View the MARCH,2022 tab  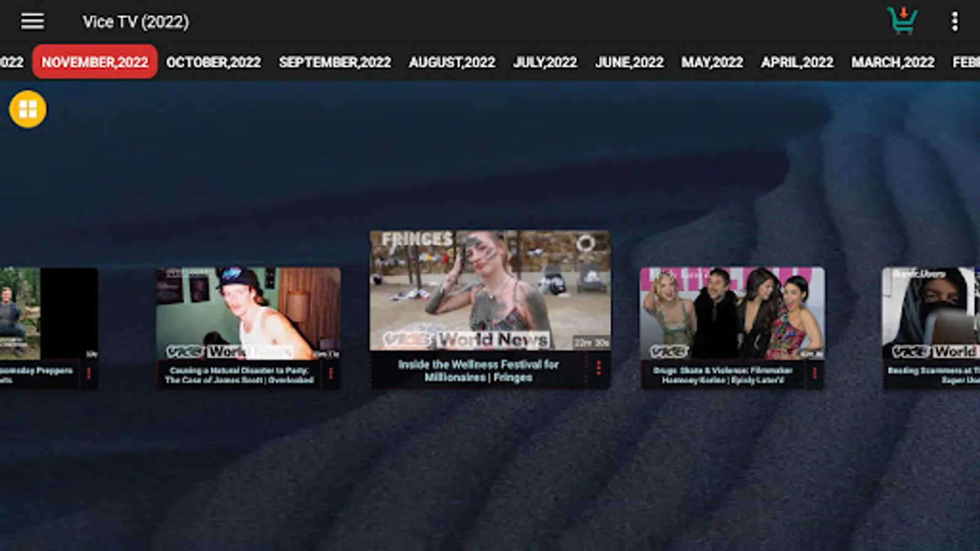(892, 62)
